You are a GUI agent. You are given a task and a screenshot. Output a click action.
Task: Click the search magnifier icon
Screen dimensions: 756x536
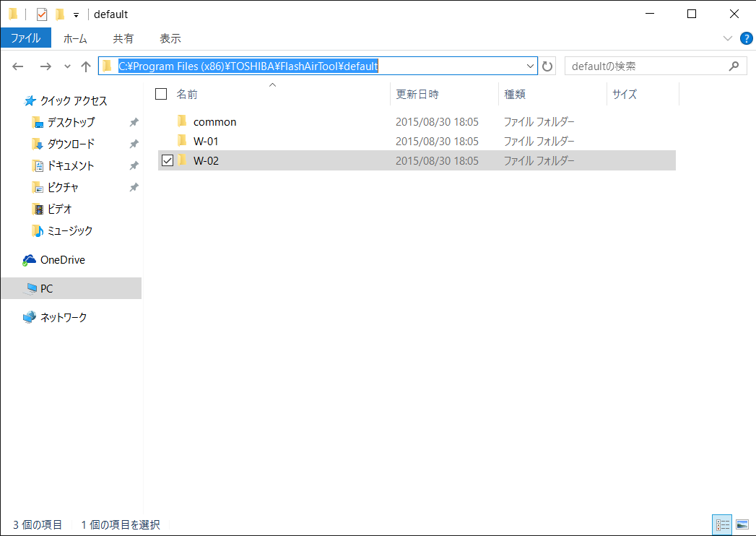pos(734,66)
